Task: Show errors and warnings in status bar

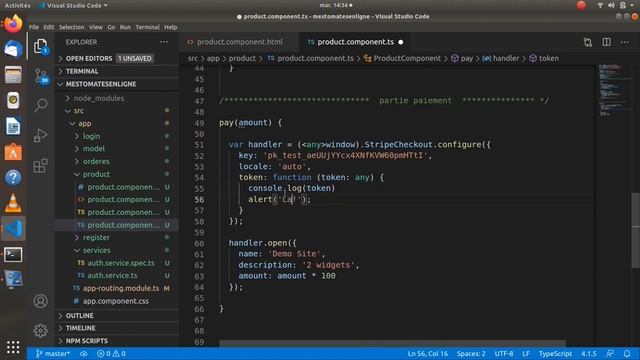Action: coord(111,354)
